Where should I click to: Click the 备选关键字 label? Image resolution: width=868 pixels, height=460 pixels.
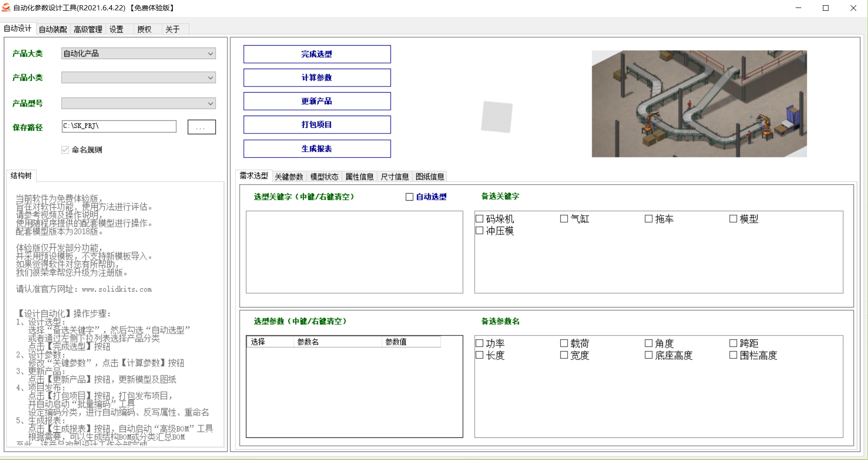pos(500,196)
